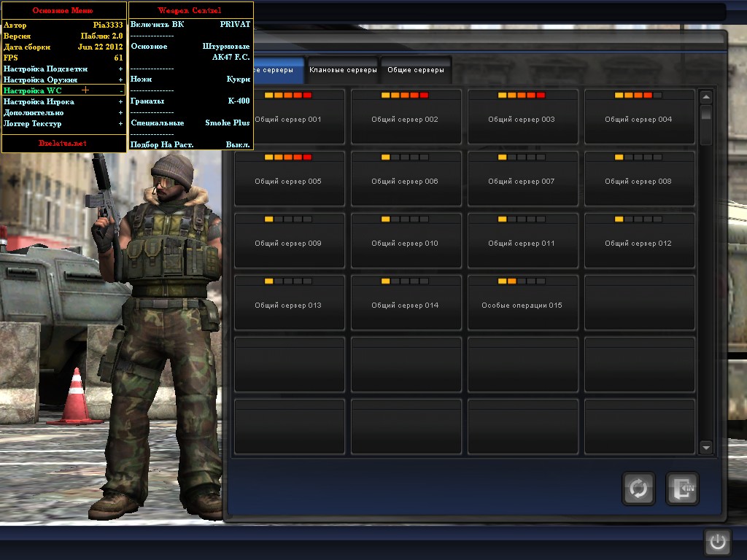Click the Версия Паблик 2.0 row
Viewport: 747px width, 560px height.
[x=63, y=36]
